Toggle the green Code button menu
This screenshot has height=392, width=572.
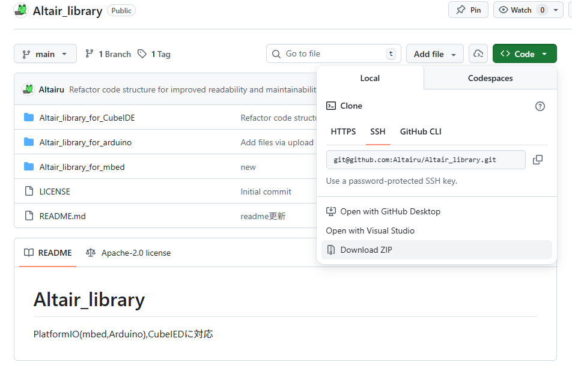[524, 54]
